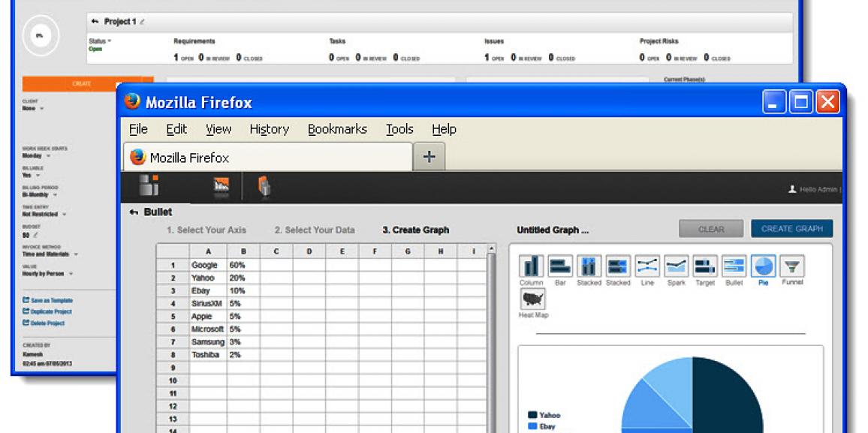
Task: Open Invoice Method Time and Materials dropdown
Action: click(x=50, y=254)
